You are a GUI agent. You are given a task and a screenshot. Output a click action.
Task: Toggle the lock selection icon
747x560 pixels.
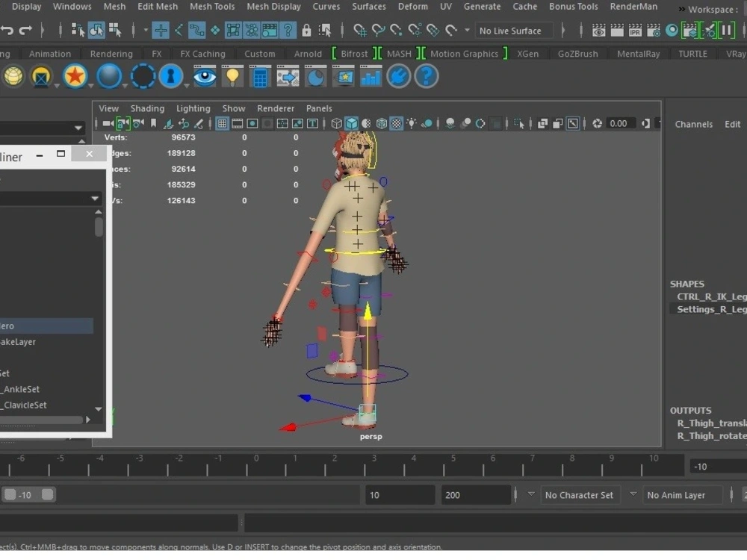click(x=306, y=30)
